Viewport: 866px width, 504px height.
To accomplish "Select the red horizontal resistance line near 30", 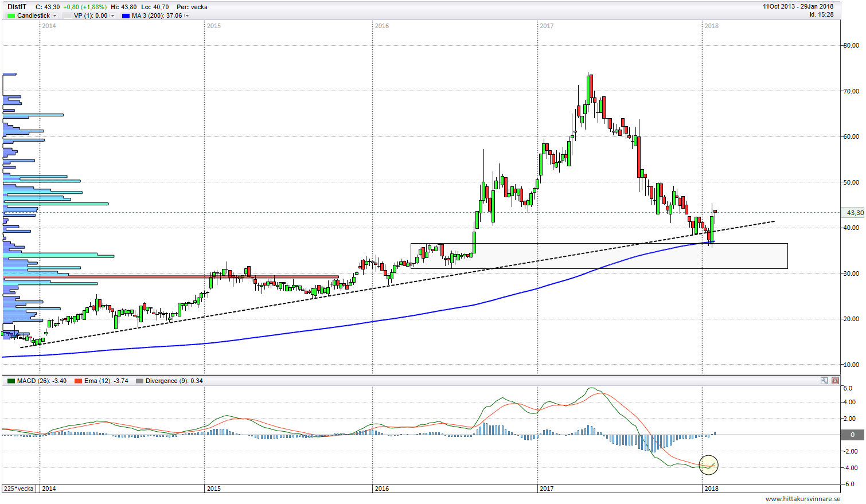I will pos(172,278).
